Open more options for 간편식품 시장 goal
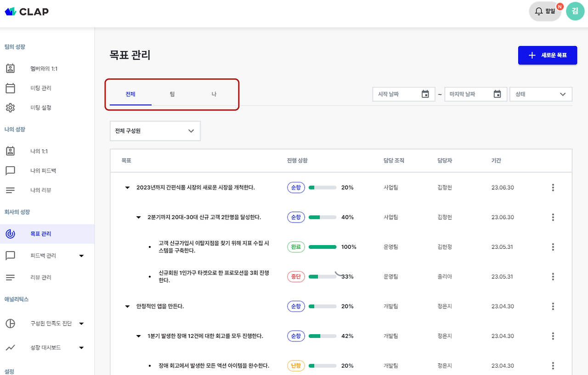The height and width of the screenshot is (375, 588). [553, 187]
